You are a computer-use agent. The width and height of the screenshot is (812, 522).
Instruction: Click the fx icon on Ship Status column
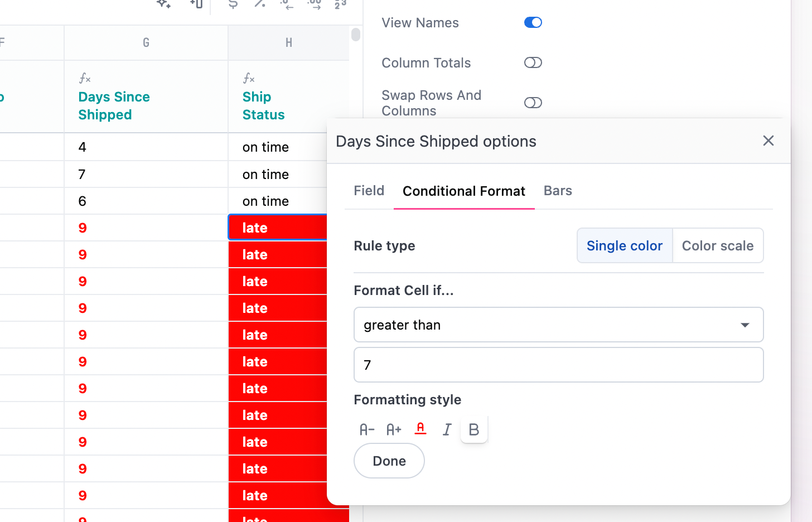tap(248, 78)
